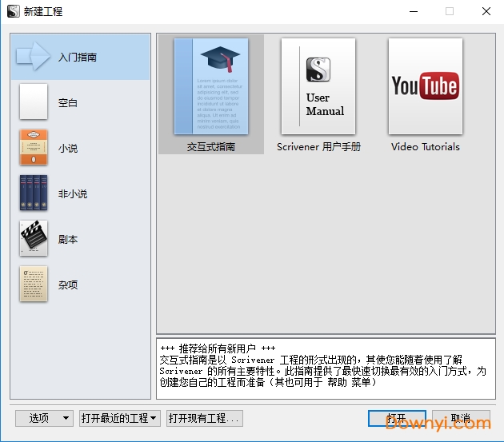This screenshot has width=504, height=442.
Task: Select the 入门指南 arrow icon category
Action: (x=34, y=57)
